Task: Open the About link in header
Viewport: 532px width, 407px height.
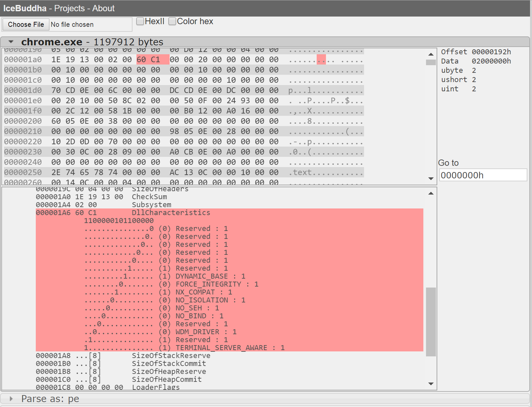Action: 103,8
